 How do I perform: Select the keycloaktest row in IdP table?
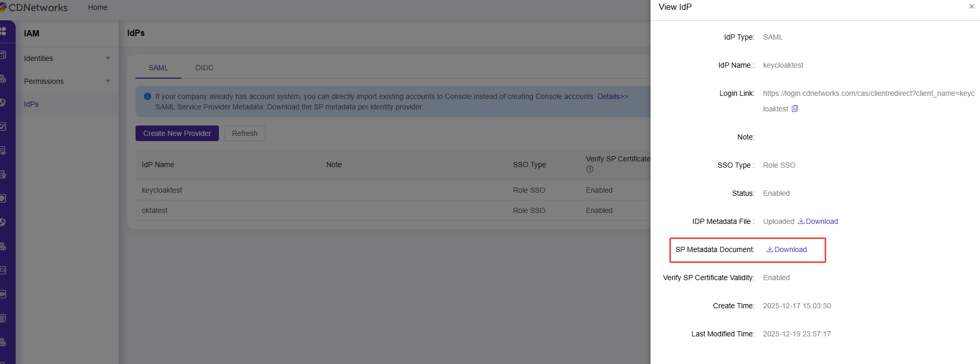(x=393, y=190)
